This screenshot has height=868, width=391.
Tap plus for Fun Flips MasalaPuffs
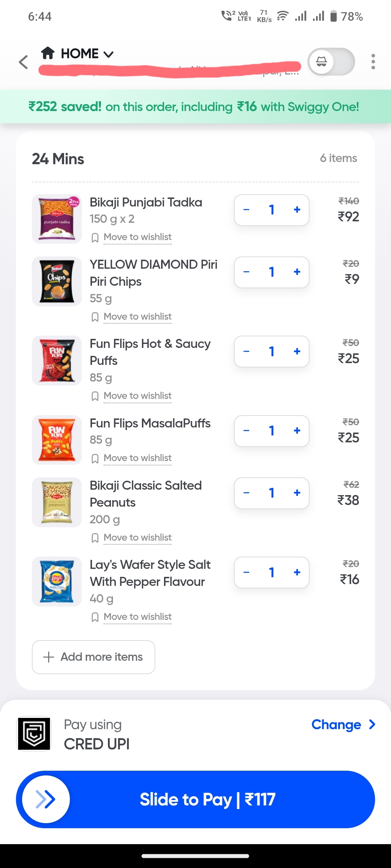pyautogui.click(x=297, y=431)
